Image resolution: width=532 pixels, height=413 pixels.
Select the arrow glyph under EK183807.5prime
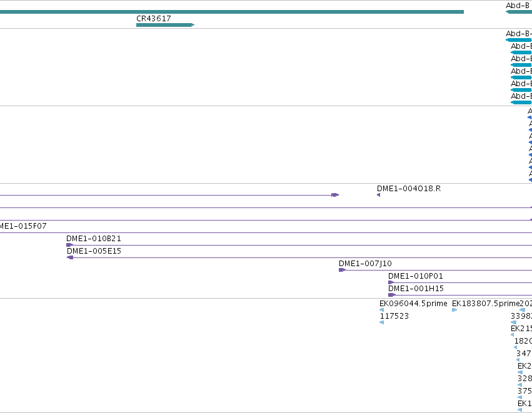tap(454, 310)
